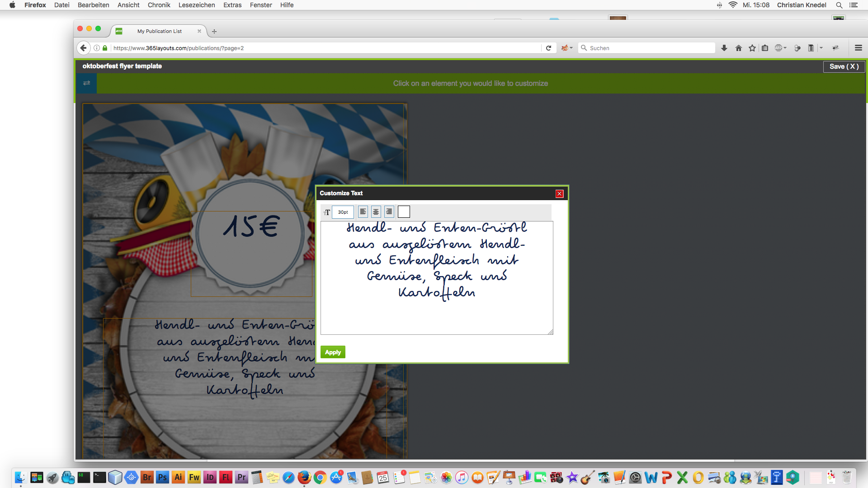The width and height of the screenshot is (868, 488).
Task: Click Save ( X ) at top right
Action: click(843, 66)
